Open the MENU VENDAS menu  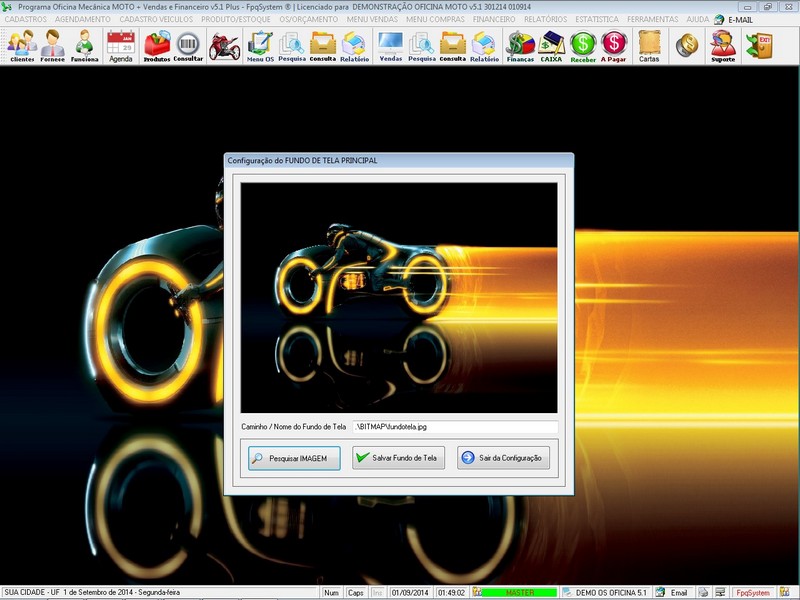pyautogui.click(x=372, y=19)
